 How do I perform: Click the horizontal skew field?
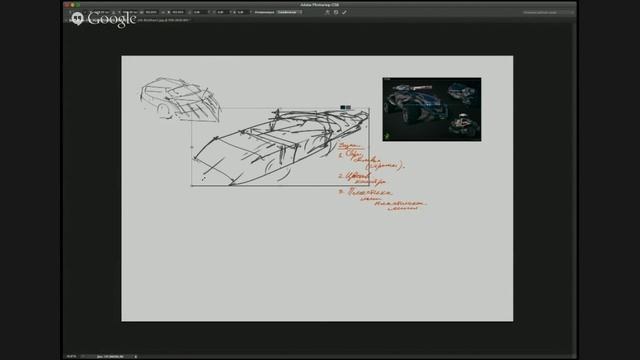222,12
